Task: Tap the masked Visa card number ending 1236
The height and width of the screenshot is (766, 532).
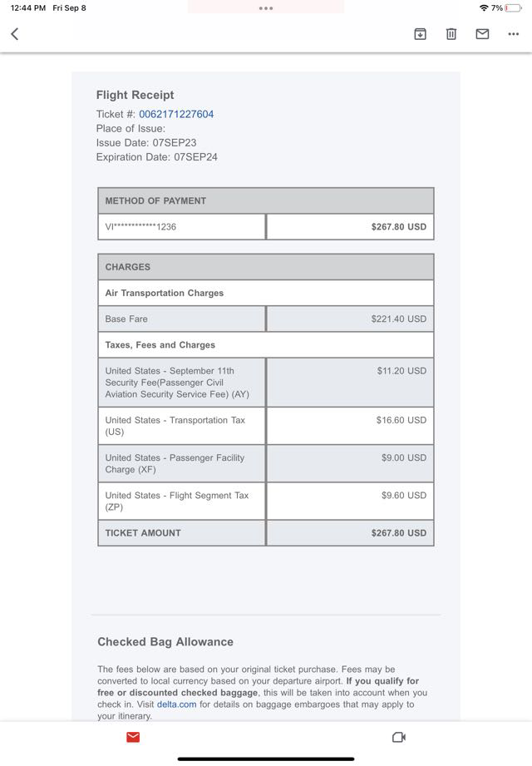Action: point(140,227)
